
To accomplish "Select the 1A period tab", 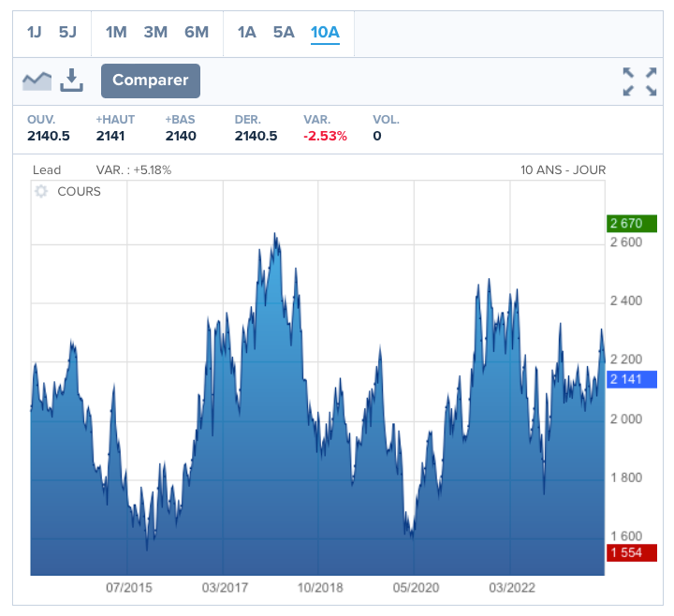I will pos(246,33).
